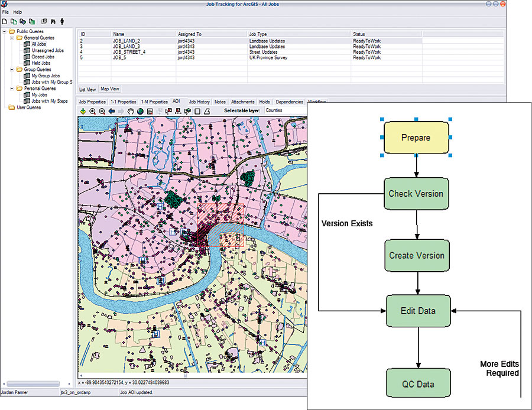Select the JOB_LAND_2 row in job list
This screenshot has width=532, height=410.
(x=250, y=41)
